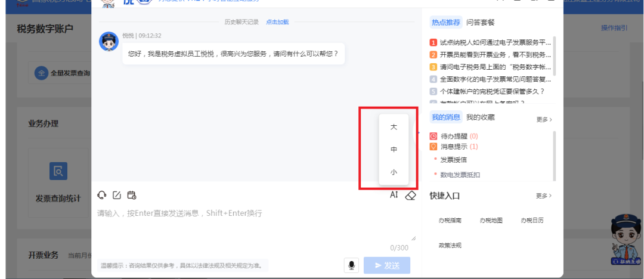Switch to the 问答套餐 tab
This screenshot has height=279, width=644.
pyautogui.click(x=480, y=23)
